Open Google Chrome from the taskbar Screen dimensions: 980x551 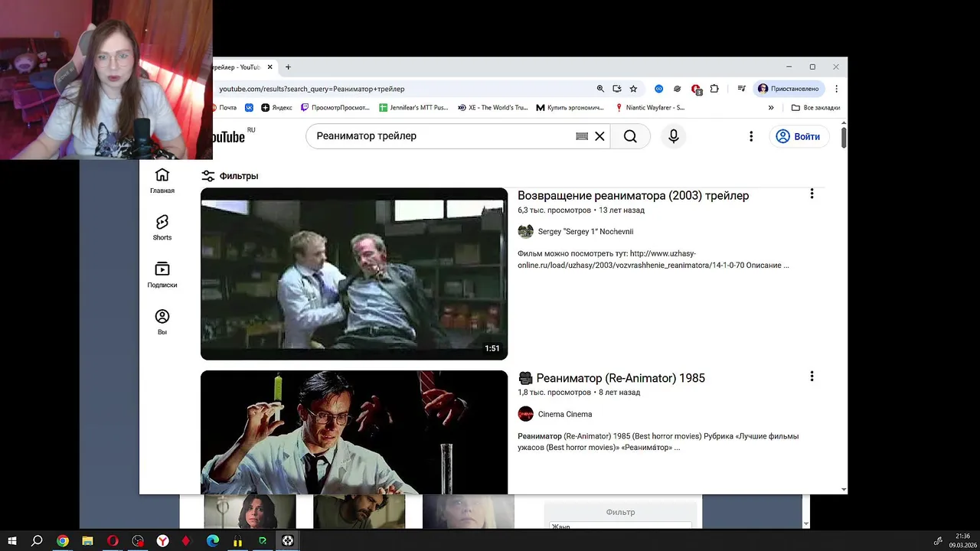coord(63,541)
